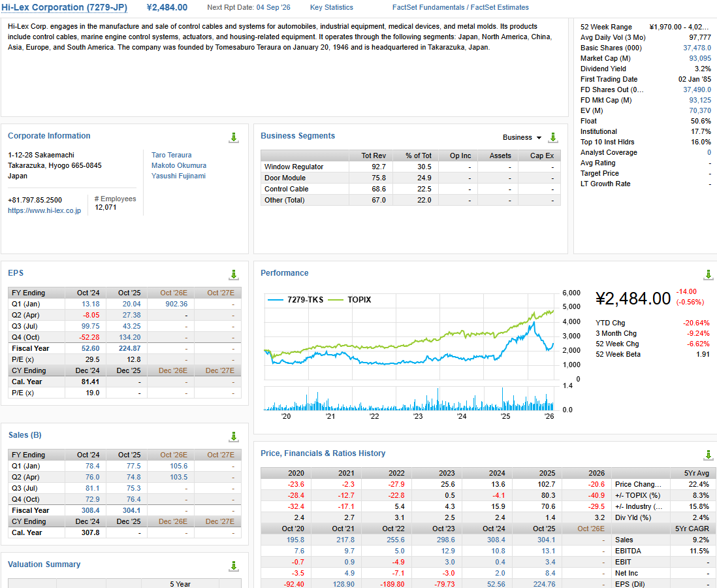The width and height of the screenshot is (717, 588).
Task: Download Corporate Information panel data
Action: (234, 137)
